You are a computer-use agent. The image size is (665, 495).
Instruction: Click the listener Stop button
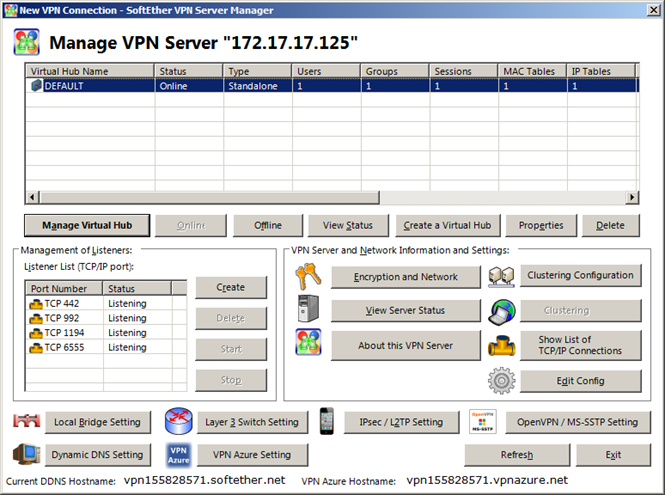231,380
